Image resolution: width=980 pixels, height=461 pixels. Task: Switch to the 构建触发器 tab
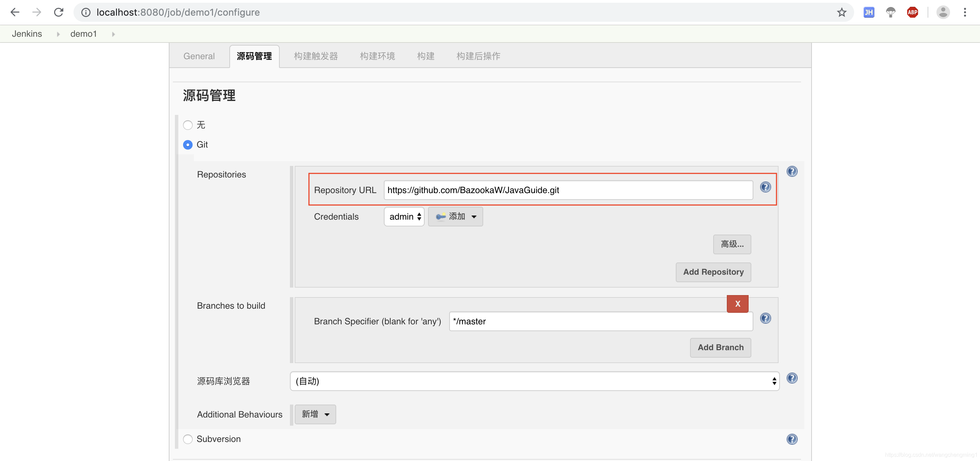315,56
